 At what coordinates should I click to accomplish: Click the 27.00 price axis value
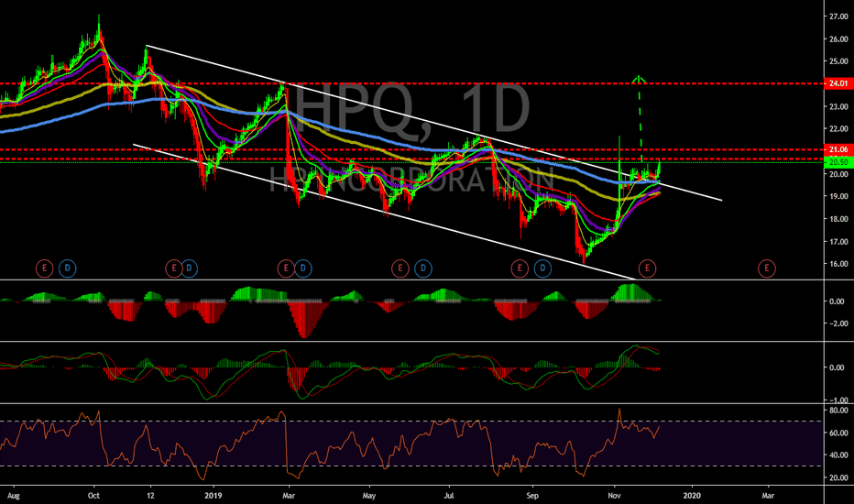point(838,16)
